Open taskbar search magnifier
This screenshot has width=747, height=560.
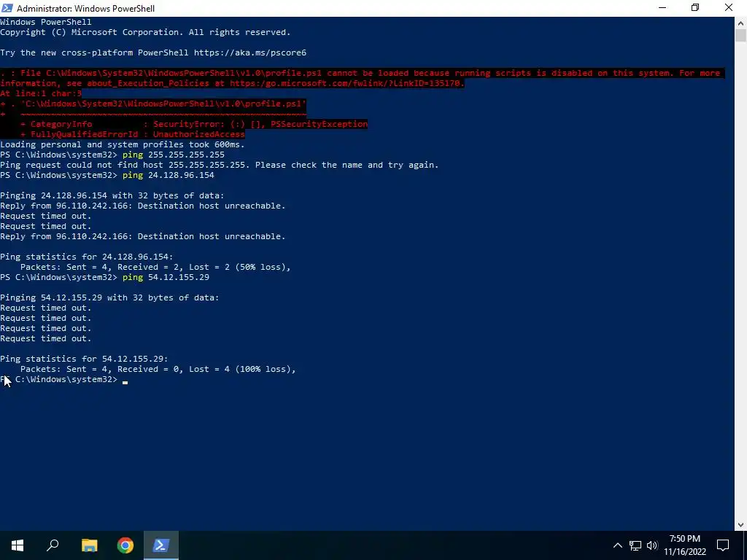(53, 545)
